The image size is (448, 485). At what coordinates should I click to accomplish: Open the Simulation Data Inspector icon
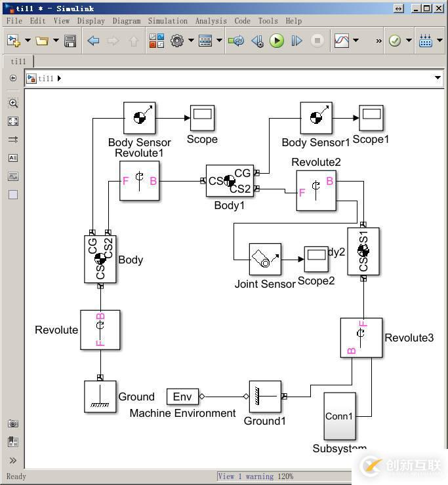tap(342, 41)
